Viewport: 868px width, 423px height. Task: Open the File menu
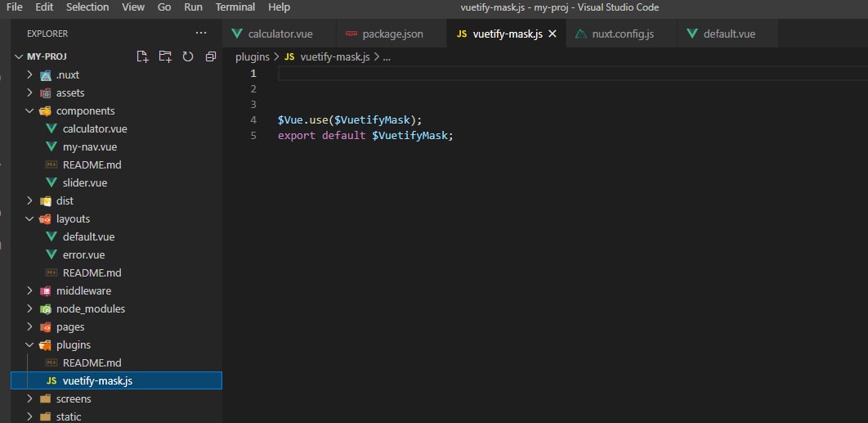click(15, 7)
